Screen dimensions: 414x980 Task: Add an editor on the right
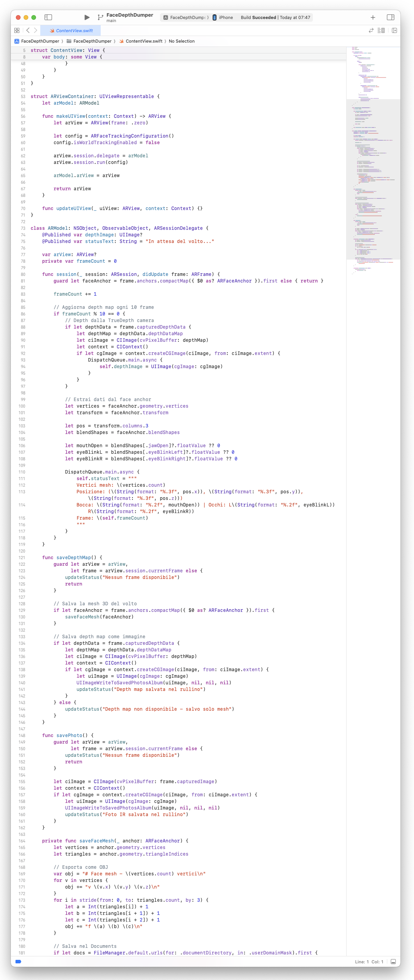coord(394,30)
